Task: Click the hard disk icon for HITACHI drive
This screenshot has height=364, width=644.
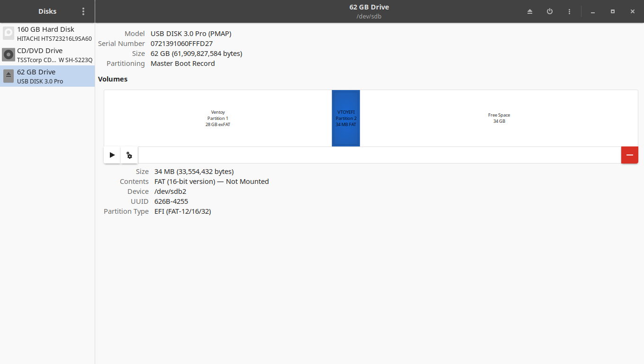Action: (x=9, y=33)
